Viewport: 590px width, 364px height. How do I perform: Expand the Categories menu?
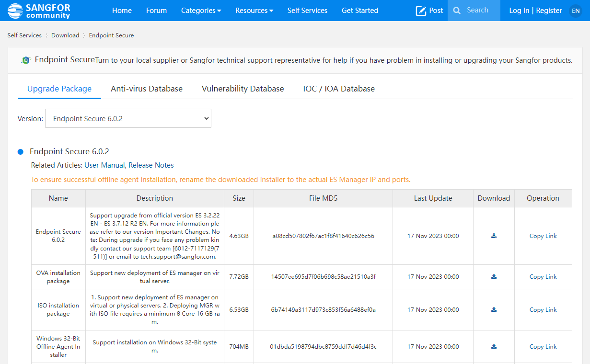[x=201, y=11]
